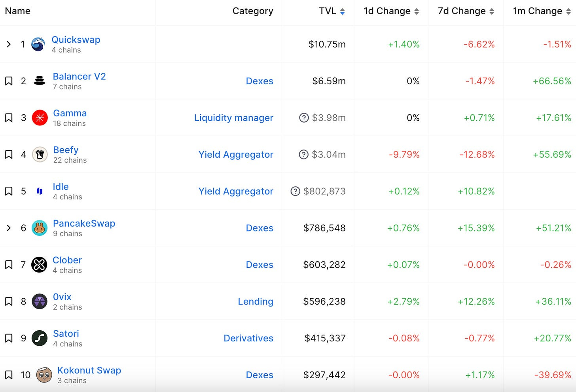Bookmark the Idle row
Screen dimensions: 576x392
(x=9, y=191)
